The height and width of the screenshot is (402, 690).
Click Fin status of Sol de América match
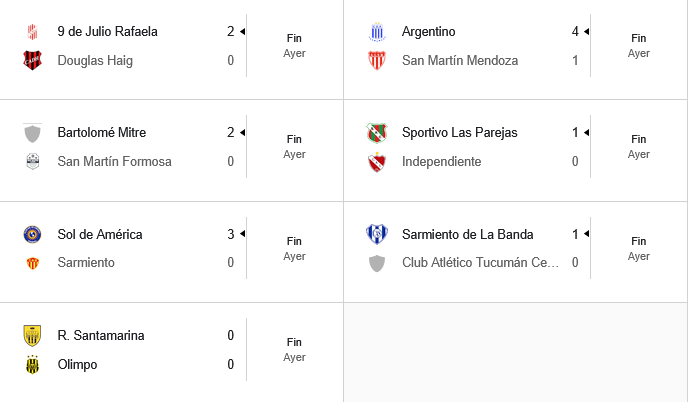click(294, 241)
